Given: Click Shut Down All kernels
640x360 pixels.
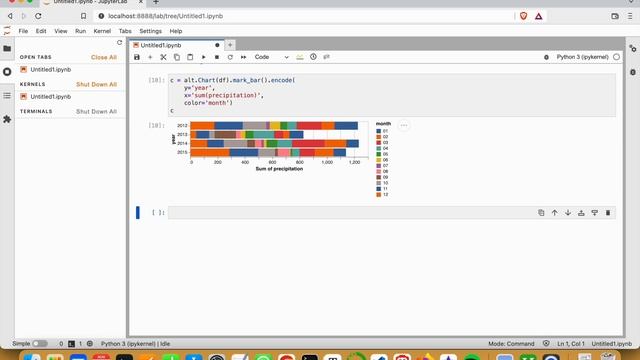Looking at the screenshot, I should point(96,84).
